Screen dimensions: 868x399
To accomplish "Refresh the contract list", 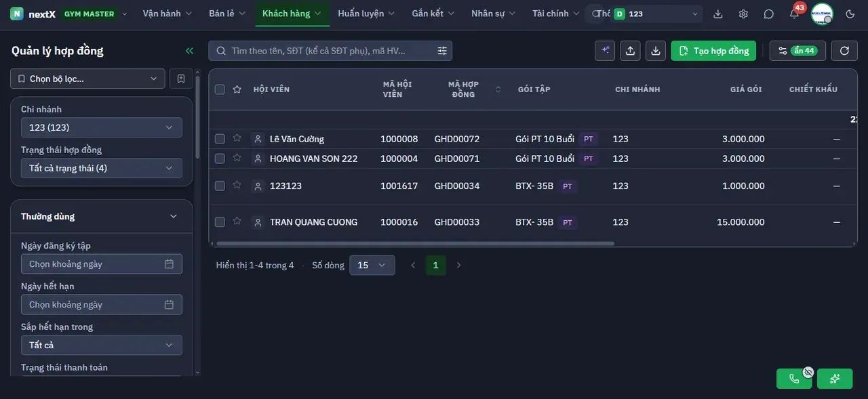I will click(x=844, y=51).
